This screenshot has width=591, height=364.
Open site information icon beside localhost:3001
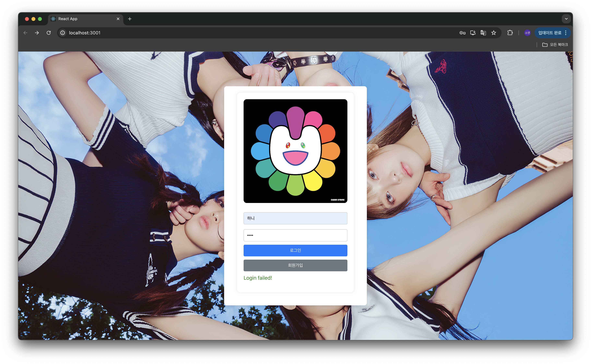pos(63,33)
